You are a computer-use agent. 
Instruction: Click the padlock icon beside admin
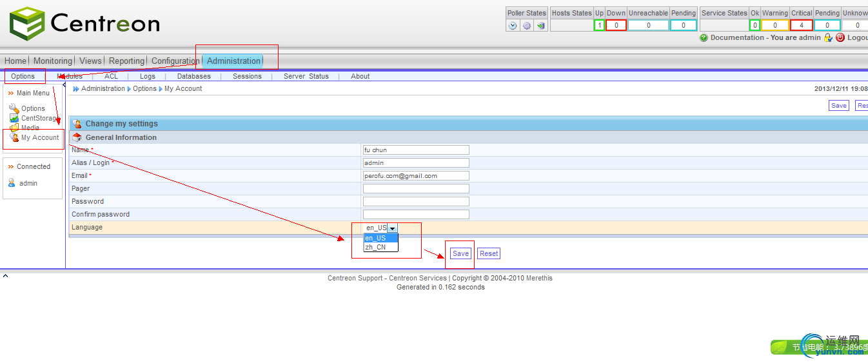pos(828,37)
